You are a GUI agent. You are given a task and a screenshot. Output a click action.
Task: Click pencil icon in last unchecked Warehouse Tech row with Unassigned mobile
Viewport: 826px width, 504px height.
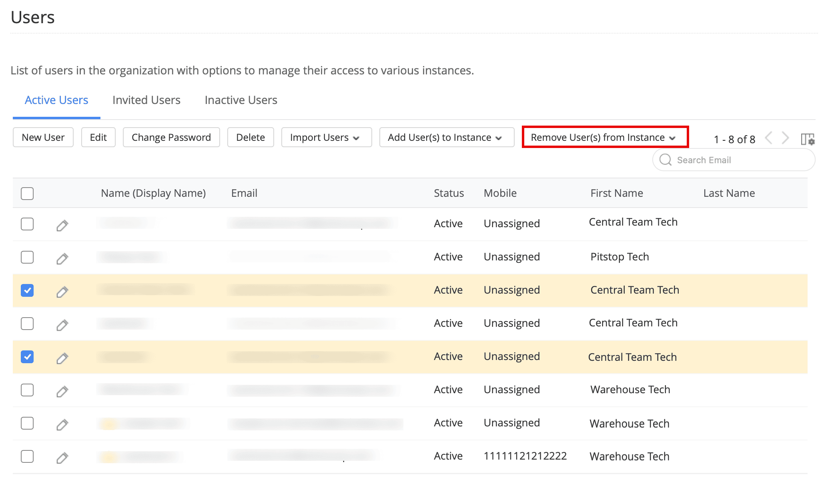point(62,424)
